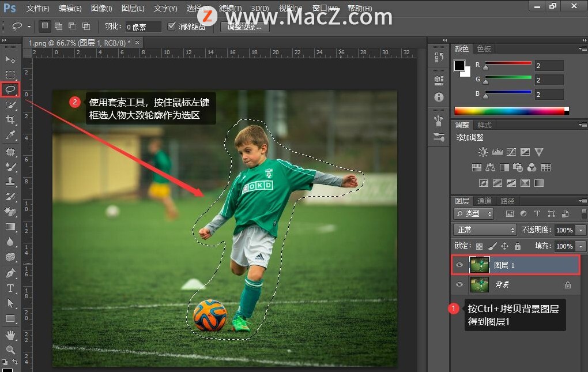Add a Vibrance adjustment
This screenshot has width=588, height=372.
coord(539,152)
